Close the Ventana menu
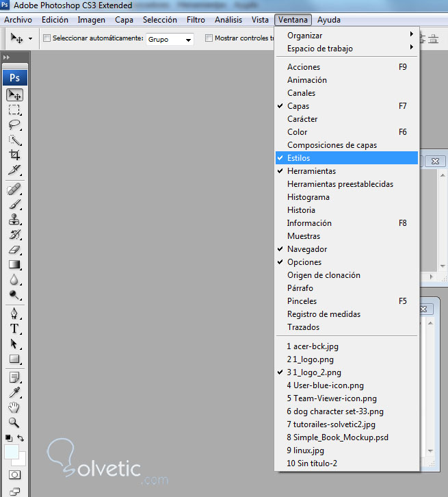 (293, 20)
